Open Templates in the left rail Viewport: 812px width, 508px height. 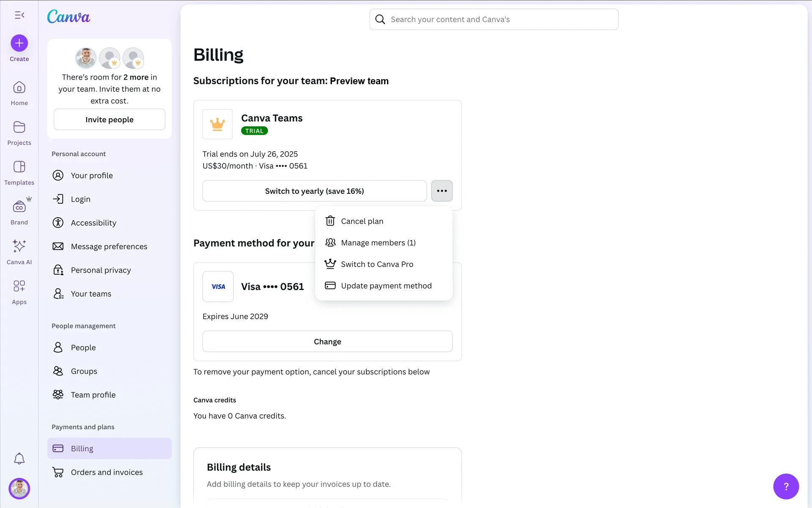pyautogui.click(x=19, y=173)
